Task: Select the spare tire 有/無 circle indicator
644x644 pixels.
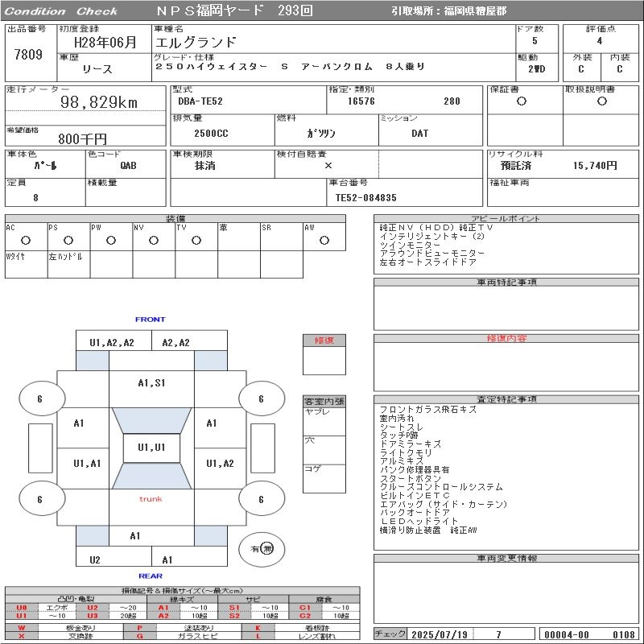Action: [x=262, y=548]
